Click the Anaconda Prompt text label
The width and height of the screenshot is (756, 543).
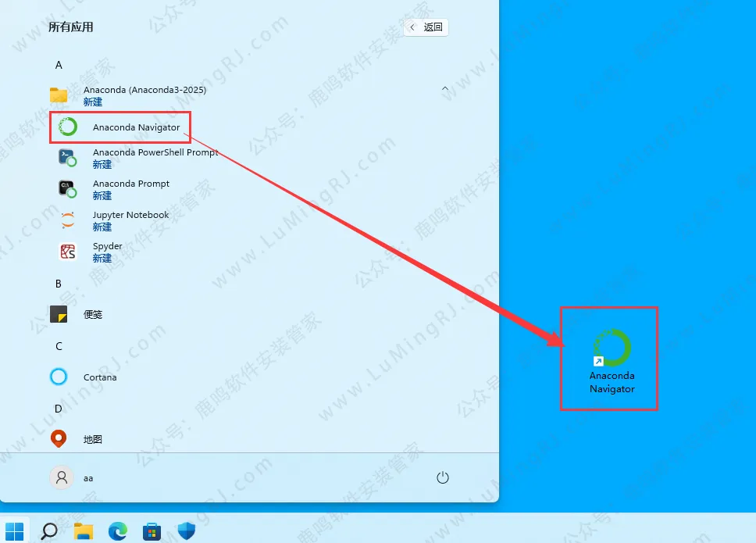click(131, 184)
